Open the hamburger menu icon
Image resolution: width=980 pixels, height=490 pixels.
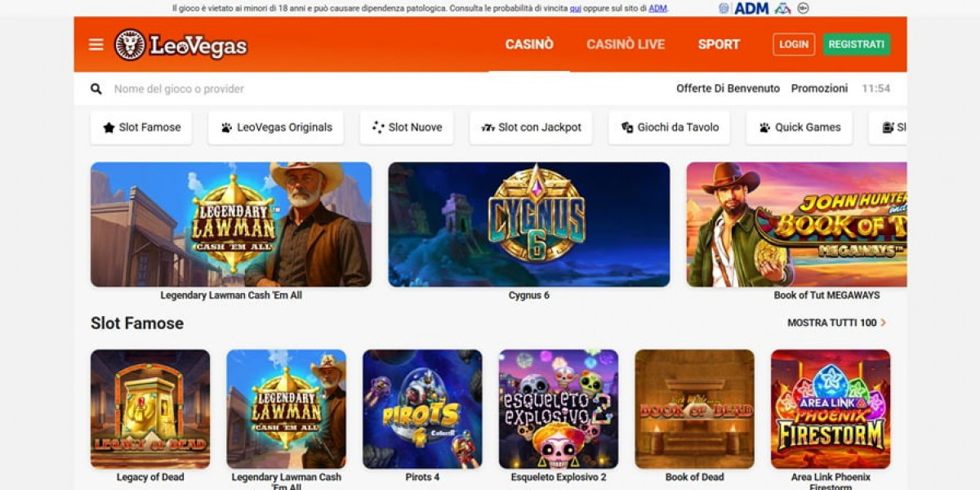(x=96, y=44)
